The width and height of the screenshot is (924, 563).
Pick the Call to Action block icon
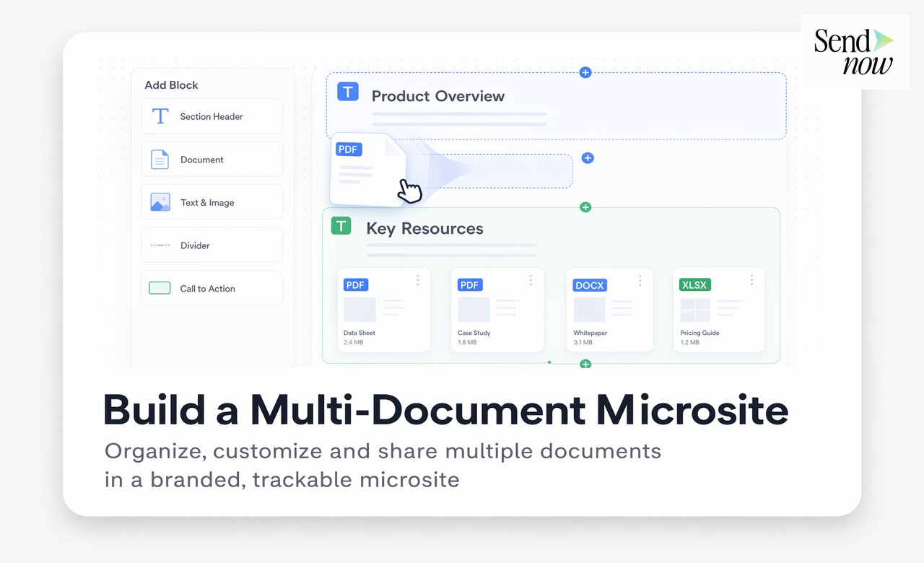[x=160, y=288]
